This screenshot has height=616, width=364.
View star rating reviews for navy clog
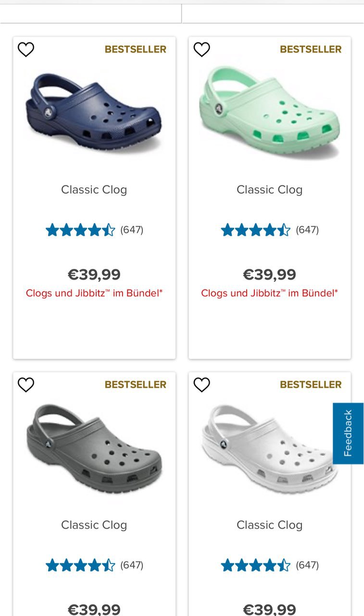(x=80, y=230)
